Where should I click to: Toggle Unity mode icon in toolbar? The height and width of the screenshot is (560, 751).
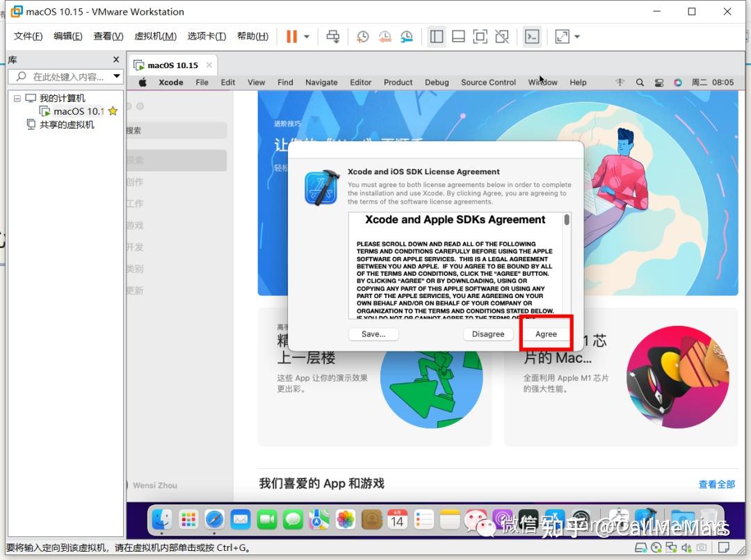click(x=502, y=36)
